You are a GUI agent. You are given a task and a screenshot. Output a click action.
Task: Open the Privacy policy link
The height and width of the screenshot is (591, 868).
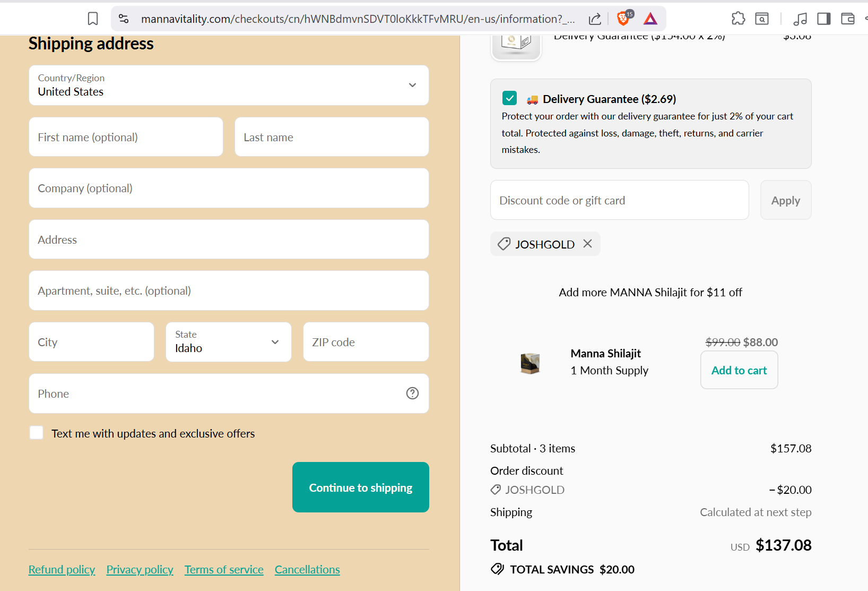pos(140,569)
